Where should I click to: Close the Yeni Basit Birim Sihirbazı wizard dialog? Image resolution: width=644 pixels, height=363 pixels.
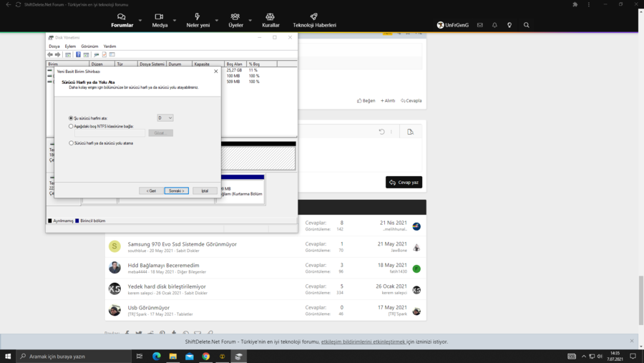(x=216, y=72)
